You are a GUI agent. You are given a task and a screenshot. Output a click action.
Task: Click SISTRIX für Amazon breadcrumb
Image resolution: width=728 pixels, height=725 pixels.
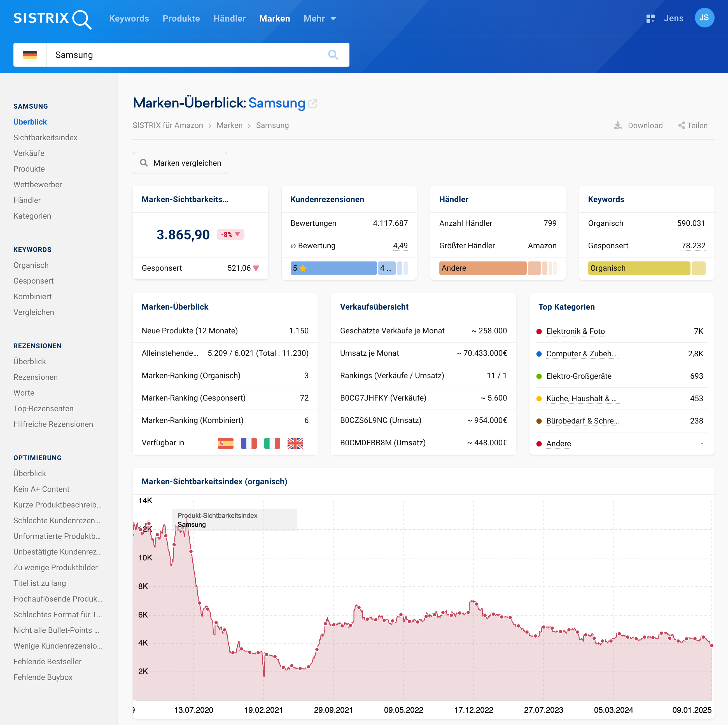168,125
